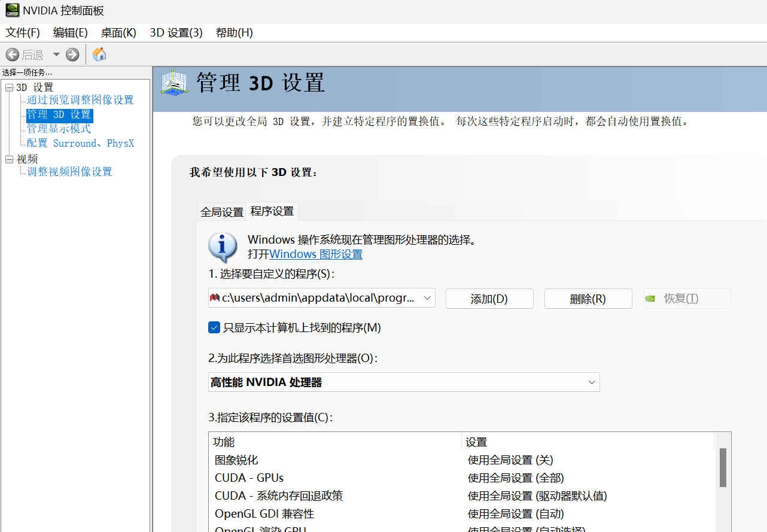Click the 删除 button
Image resolution: width=767 pixels, height=532 pixels.
click(588, 299)
